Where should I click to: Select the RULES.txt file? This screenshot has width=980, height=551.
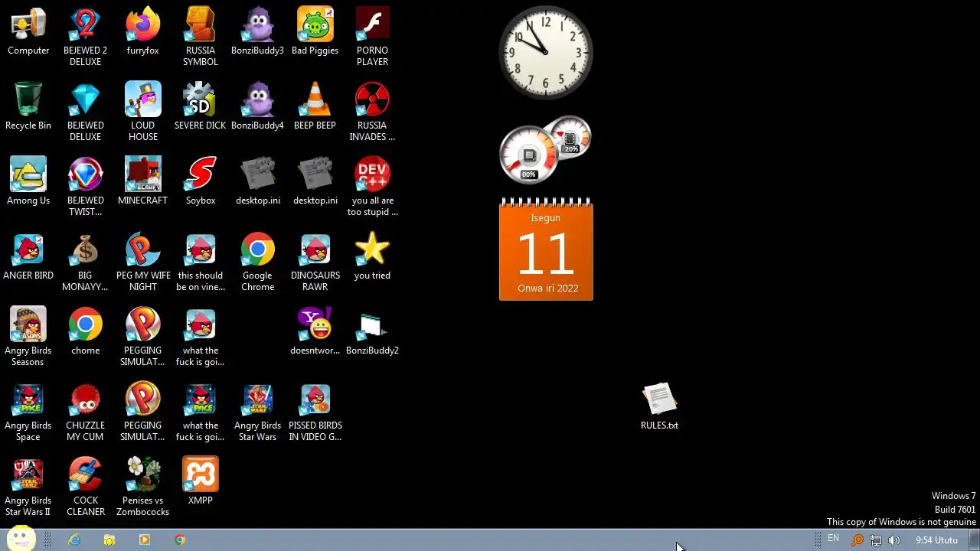click(x=659, y=407)
